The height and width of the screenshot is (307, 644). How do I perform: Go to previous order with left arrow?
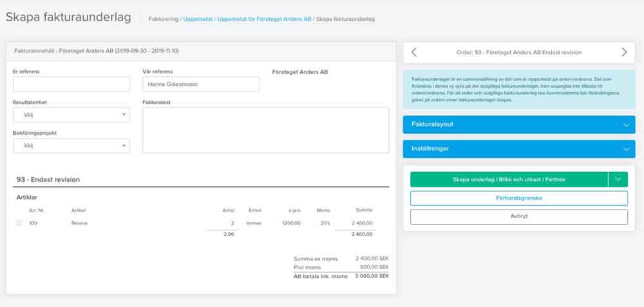point(414,52)
